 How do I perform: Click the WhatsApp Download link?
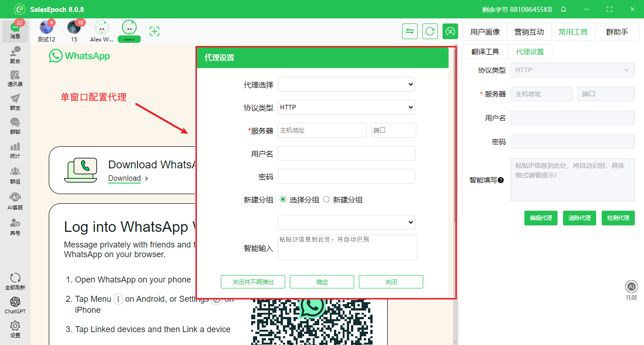(124, 178)
